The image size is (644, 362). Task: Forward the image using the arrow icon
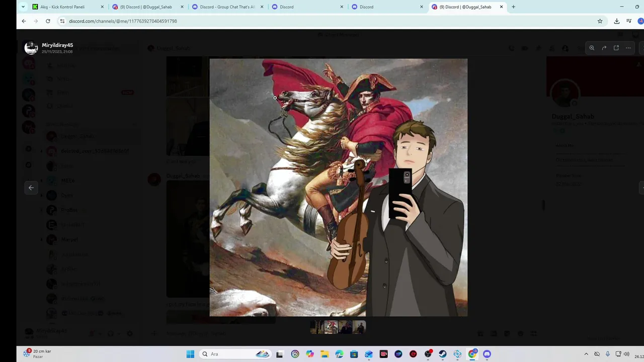604,48
